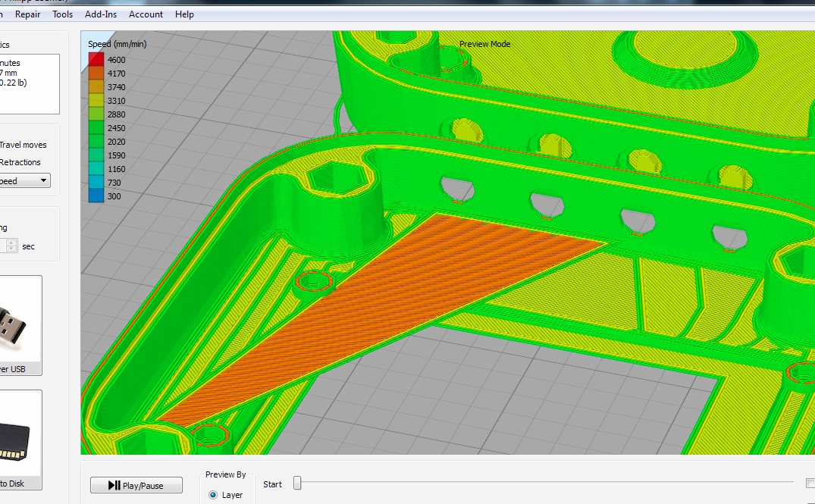
Task: Click the USB stick print icon
Action: click(20, 325)
